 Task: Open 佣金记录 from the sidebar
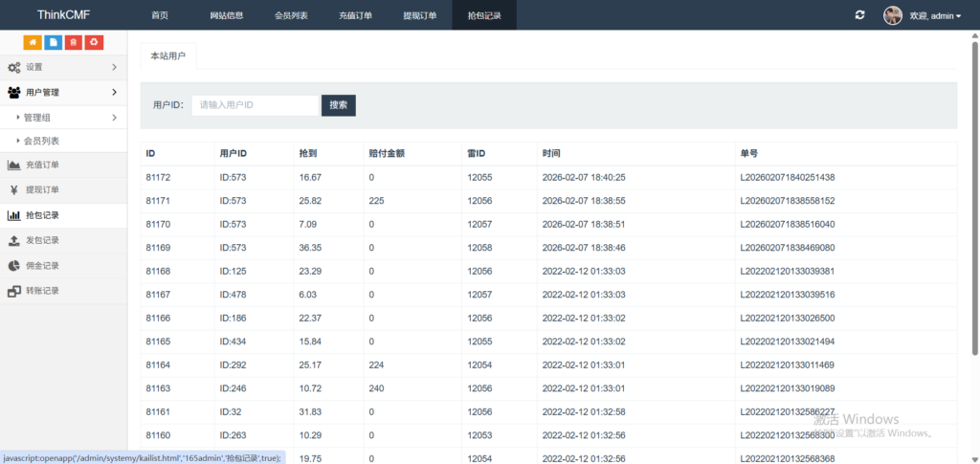point(42,265)
